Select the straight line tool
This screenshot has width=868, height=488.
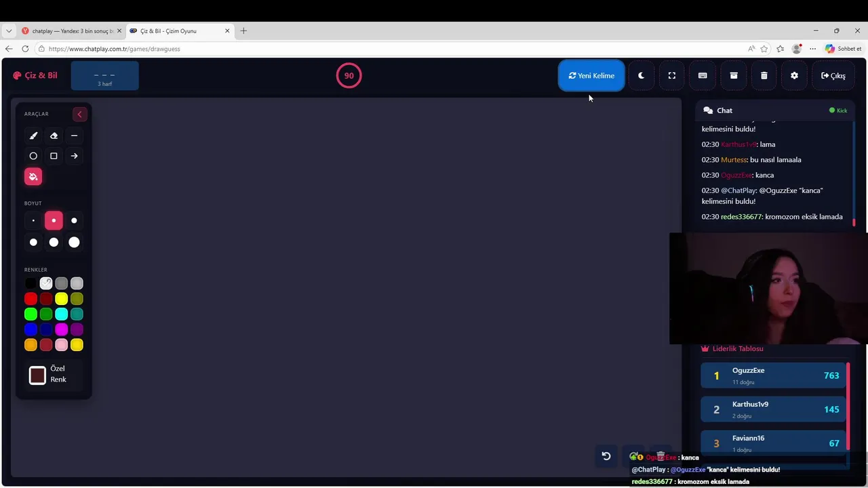pos(74,136)
